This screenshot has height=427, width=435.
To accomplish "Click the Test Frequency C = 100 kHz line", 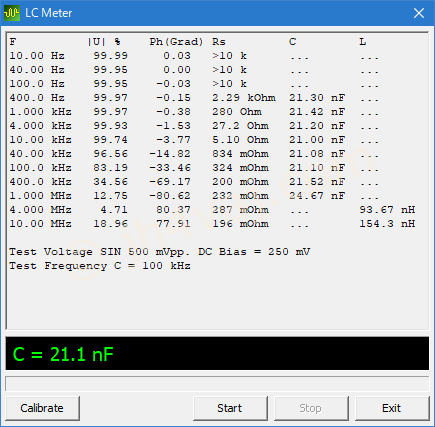I will pyautogui.click(x=100, y=266).
